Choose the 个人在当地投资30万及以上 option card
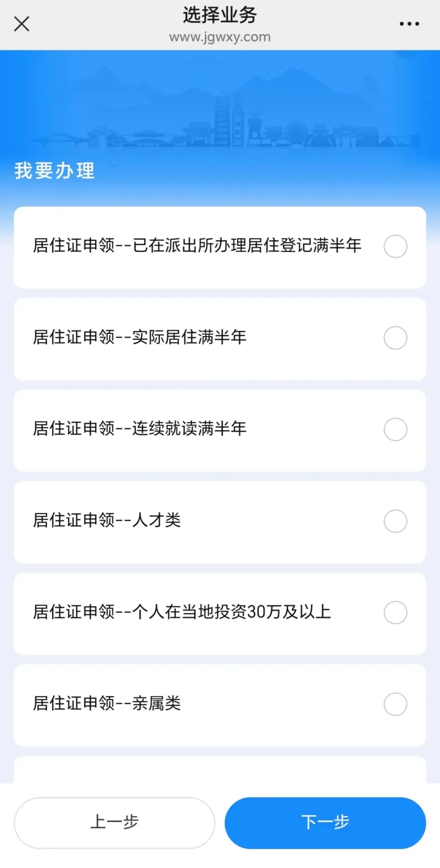The height and width of the screenshot is (868, 440). (x=220, y=614)
